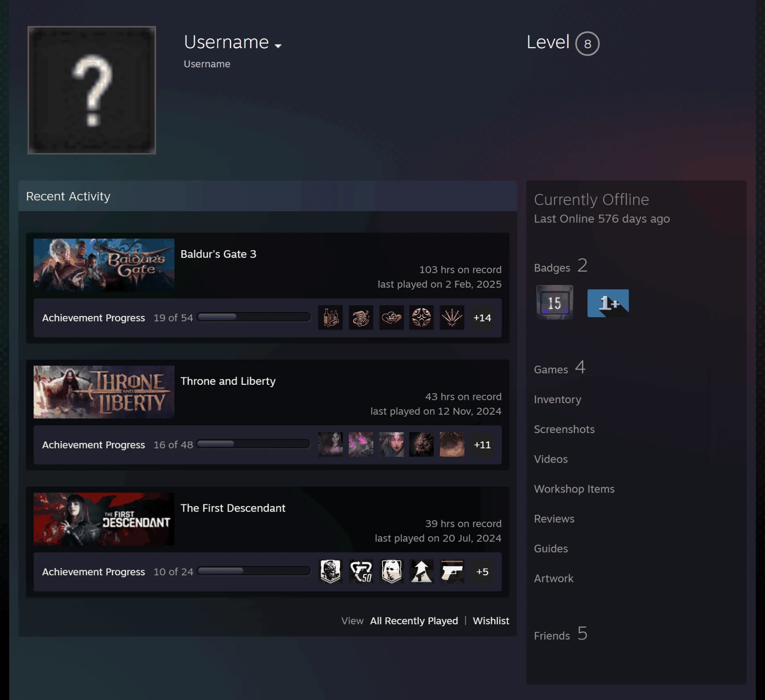Click Baldur's Gate 3 spiked burst achievement icon
Viewport: 765px width, 700px height.
coord(452,318)
